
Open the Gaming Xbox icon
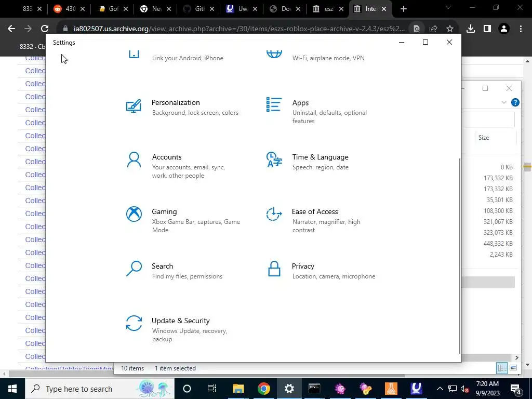click(134, 214)
